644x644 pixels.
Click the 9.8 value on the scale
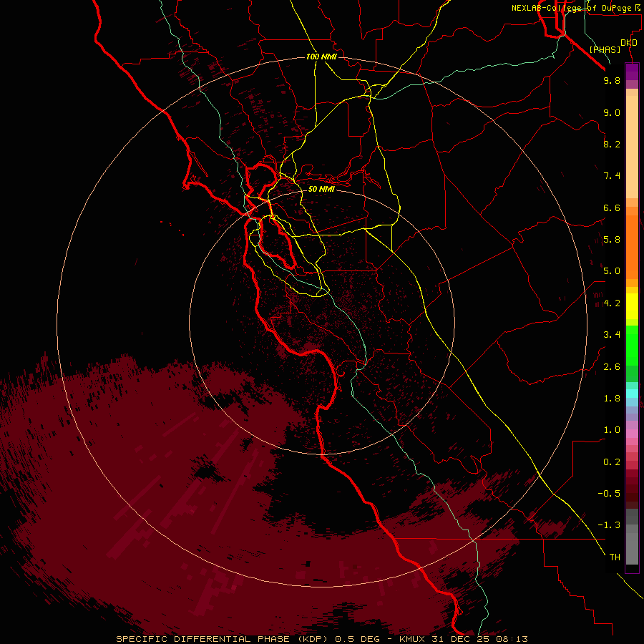[x=612, y=80]
